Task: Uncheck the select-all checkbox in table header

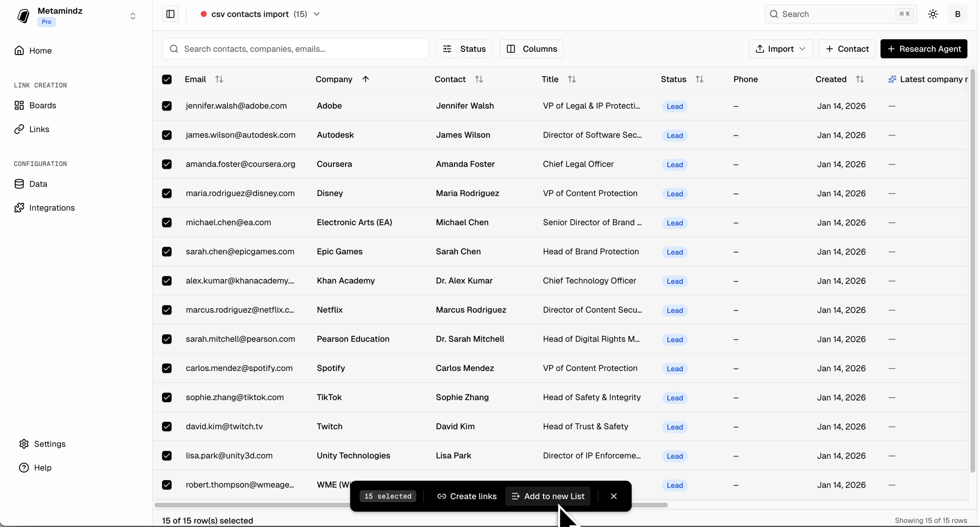Action: pos(167,80)
